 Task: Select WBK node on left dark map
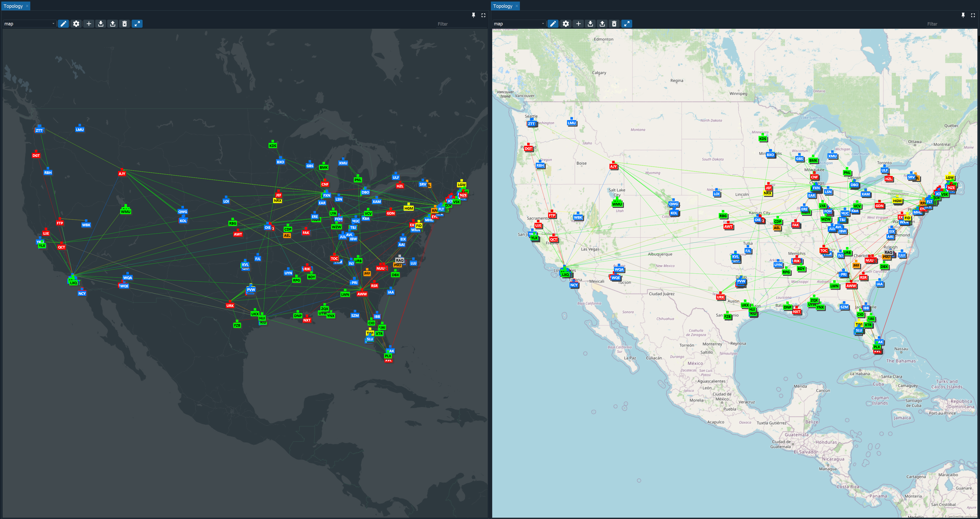tap(86, 225)
